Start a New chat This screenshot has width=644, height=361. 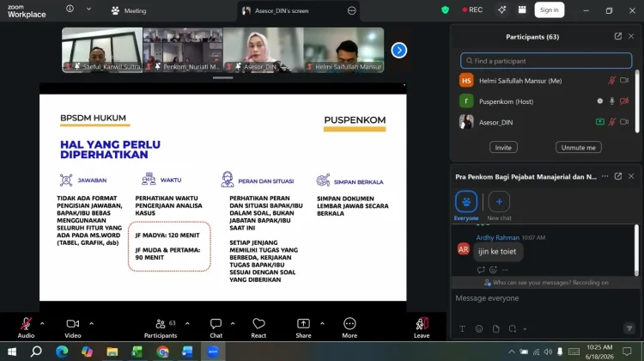[x=499, y=206]
